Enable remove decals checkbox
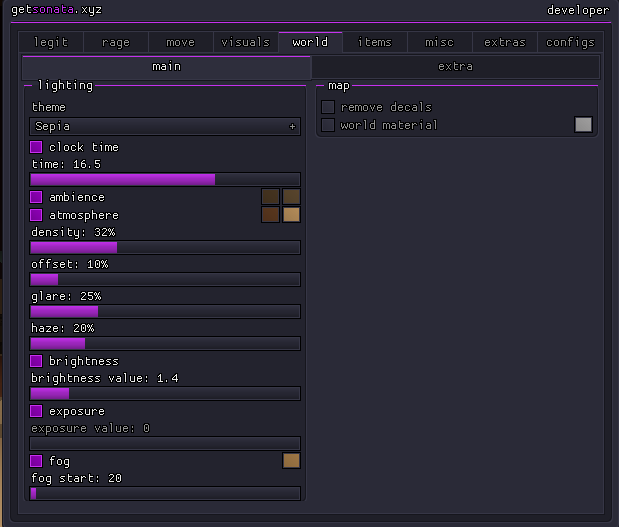The image size is (619, 527). [x=328, y=107]
